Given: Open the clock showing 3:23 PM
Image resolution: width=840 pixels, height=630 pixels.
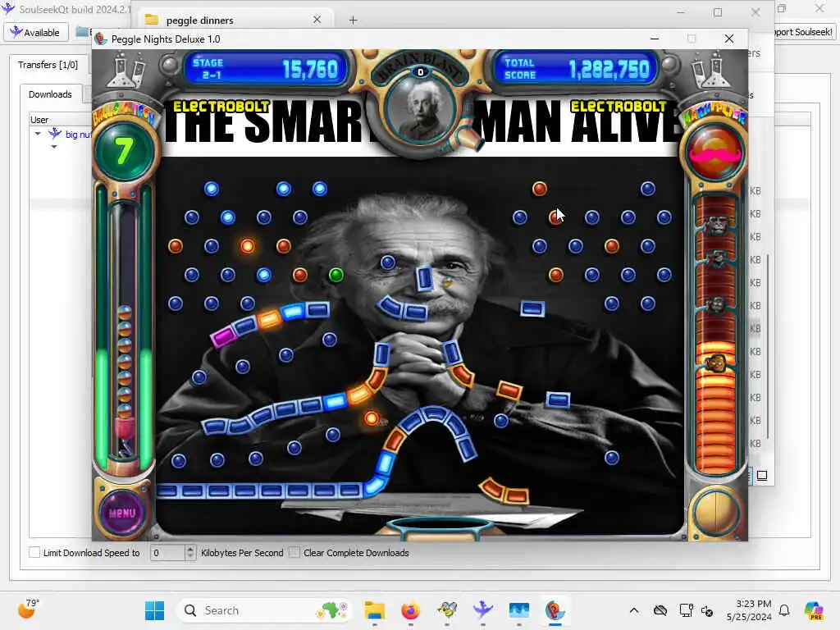Looking at the screenshot, I should point(748,610).
